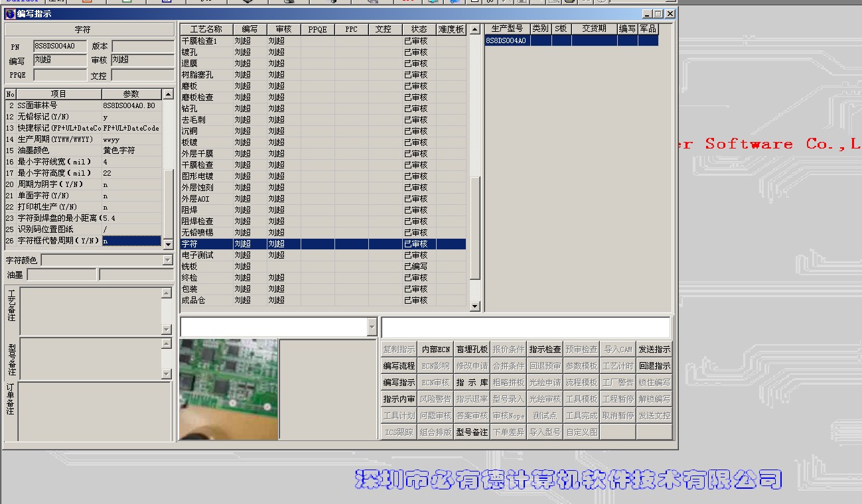This screenshot has width=862, height=504.
Task: Select the 油墨颜色 parameter row
Action: (83, 151)
